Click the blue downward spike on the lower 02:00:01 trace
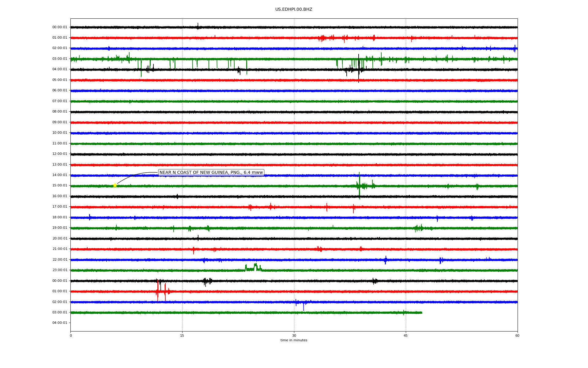Image resolution: width=588 pixels, height=368 pixels. 303,306
